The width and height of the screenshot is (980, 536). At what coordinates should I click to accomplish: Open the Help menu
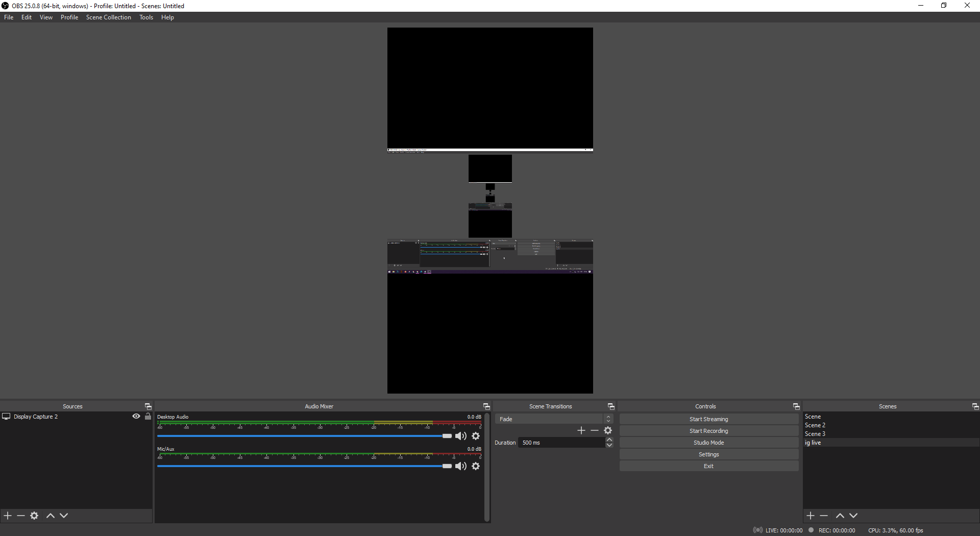[167, 17]
